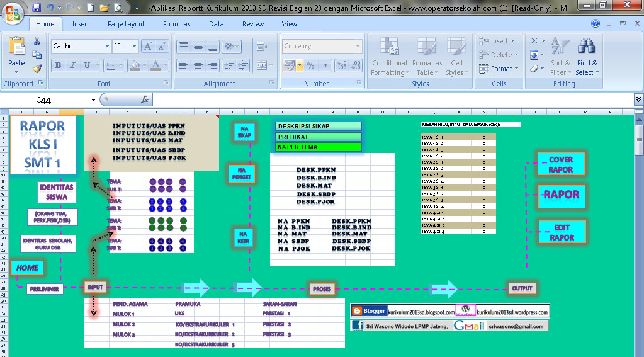The height and width of the screenshot is (357, 644).
Task: Open the Data tab
Action: point(216,24)
